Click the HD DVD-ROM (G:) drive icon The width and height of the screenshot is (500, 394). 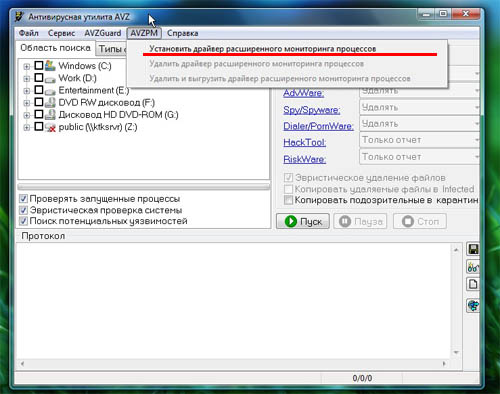50,115
